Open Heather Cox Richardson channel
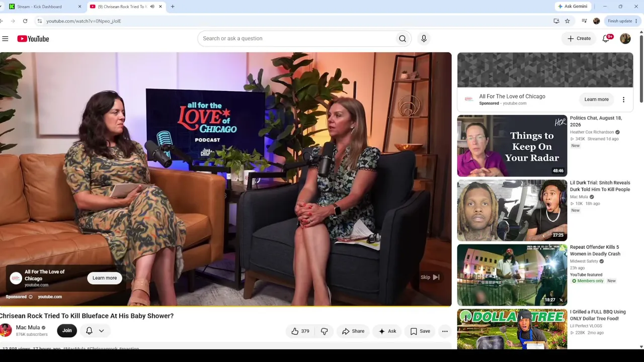The image size is (644, 362). 592,132
